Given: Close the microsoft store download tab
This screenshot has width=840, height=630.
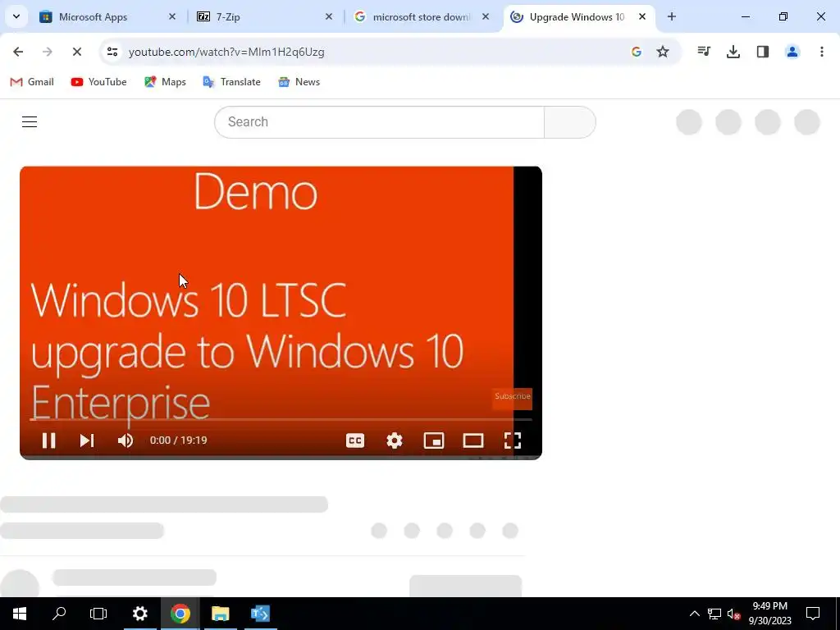Looking at the screenshot, I should (486, 17).
